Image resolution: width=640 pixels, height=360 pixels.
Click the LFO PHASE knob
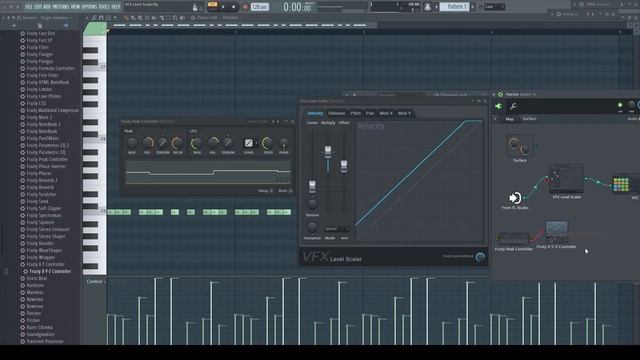[x=284, y=143]
